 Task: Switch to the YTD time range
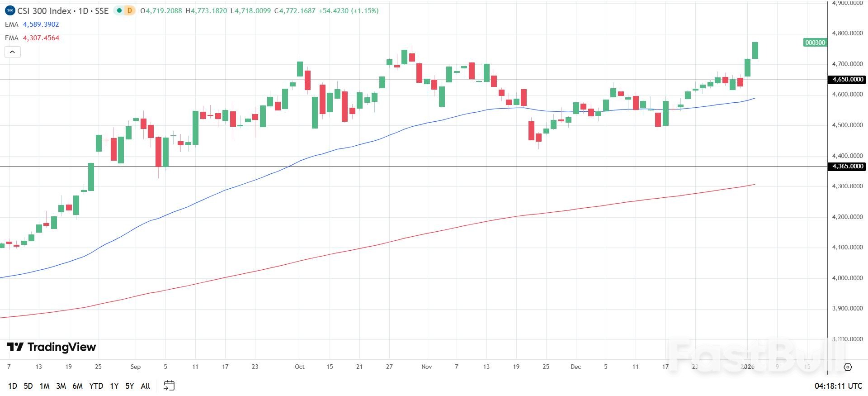click(96, 386)
